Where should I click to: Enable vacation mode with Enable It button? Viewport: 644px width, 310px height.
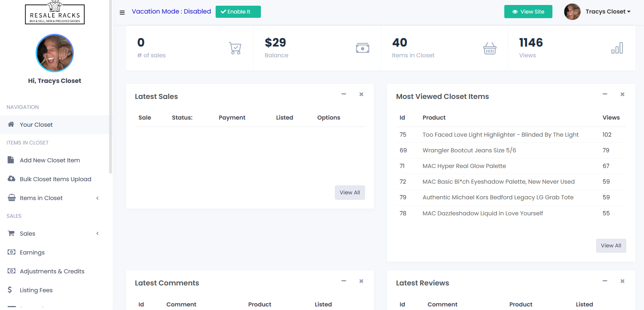coord(238,12)
